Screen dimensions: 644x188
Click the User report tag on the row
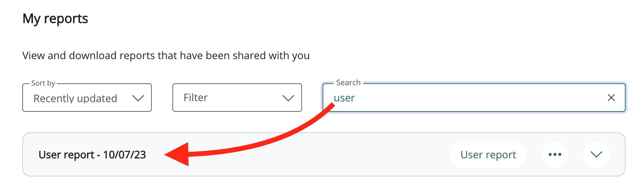click(488, 154)
